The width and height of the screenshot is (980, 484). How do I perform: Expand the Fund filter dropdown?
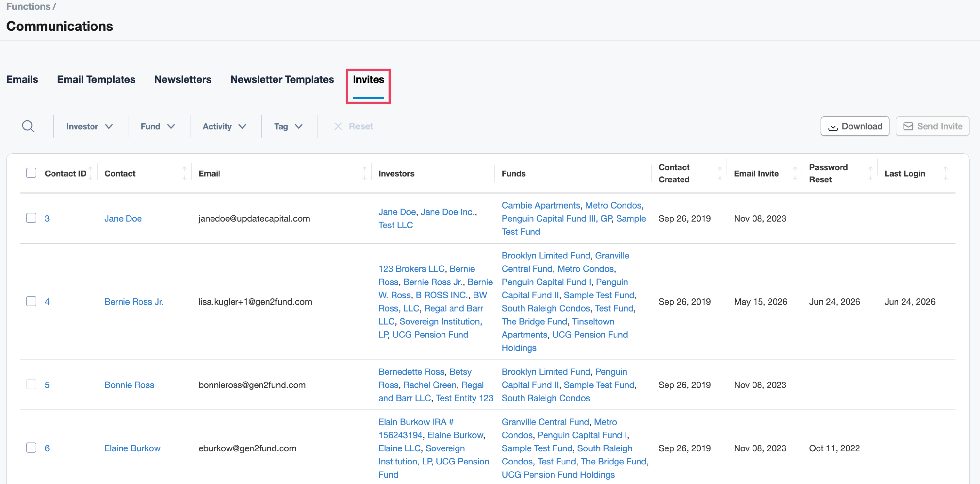point(158,126)
